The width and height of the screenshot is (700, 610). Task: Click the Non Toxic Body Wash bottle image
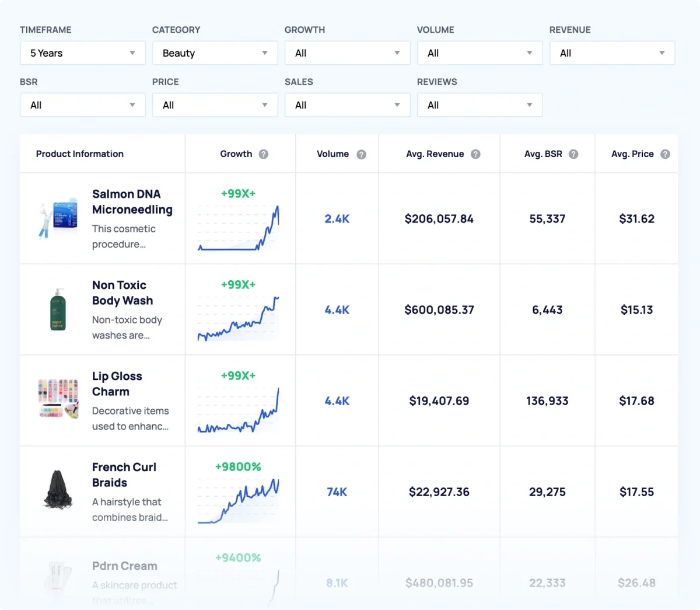(58, 309)
